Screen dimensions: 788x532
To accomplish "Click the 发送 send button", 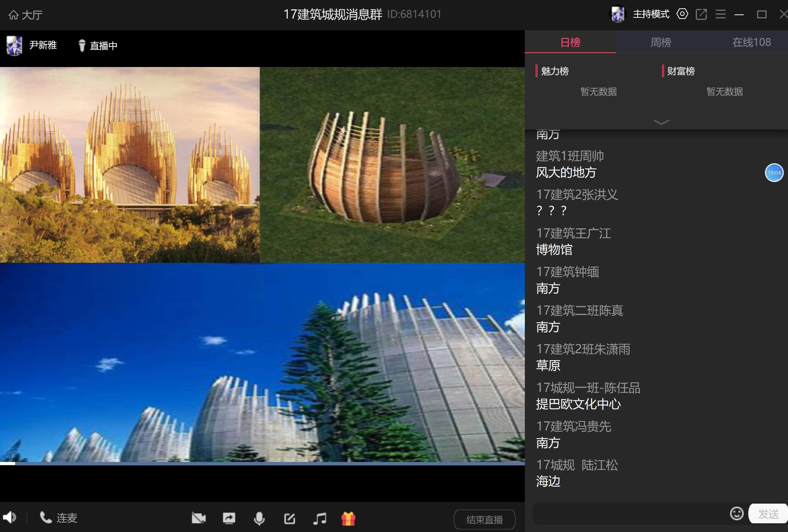I will coord(768,514).
